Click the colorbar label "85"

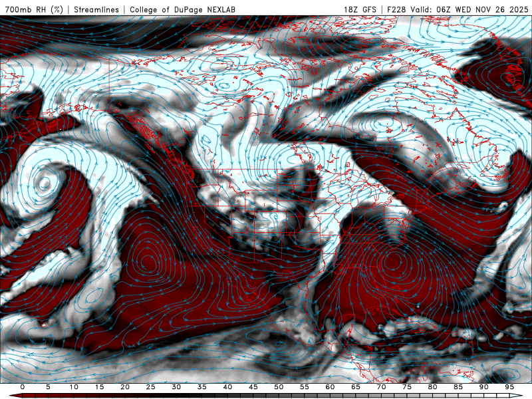(458, 387)
